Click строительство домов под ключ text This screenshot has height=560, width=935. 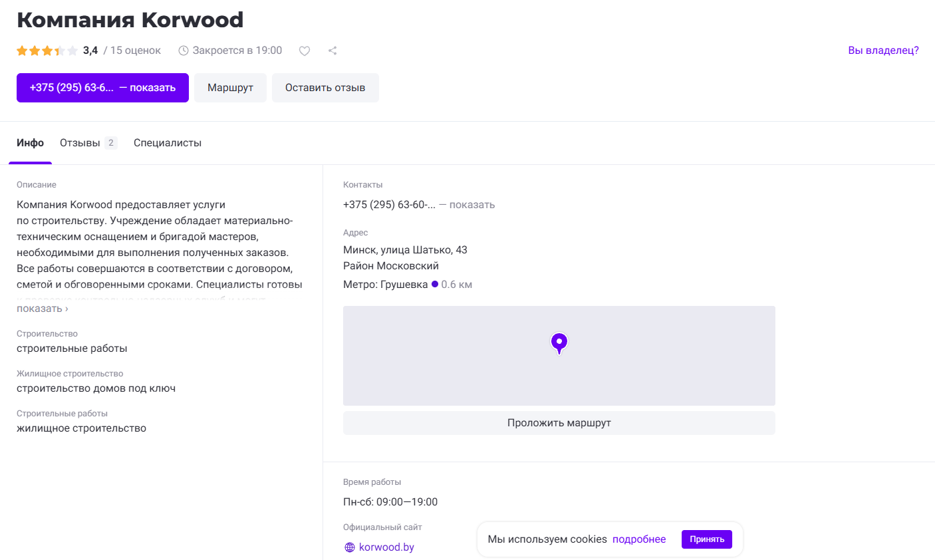(x=96, y=388)
